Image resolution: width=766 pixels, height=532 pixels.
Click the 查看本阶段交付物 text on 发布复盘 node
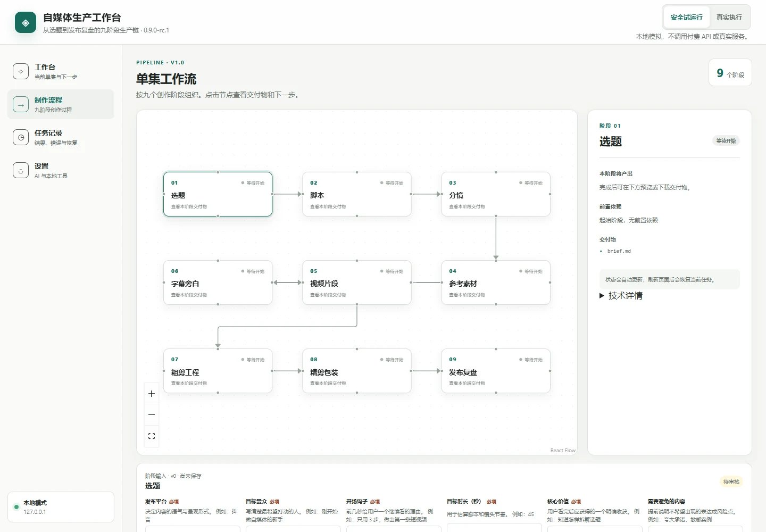467,384
